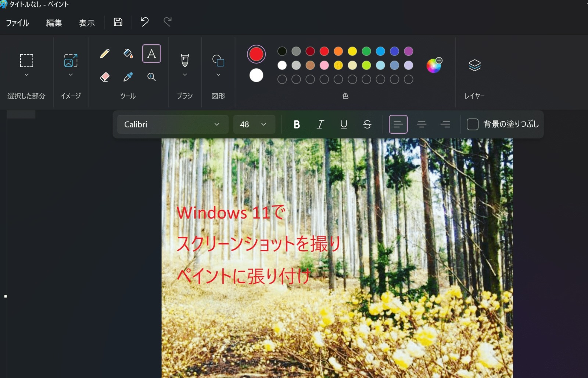The image size is (588, 378).
Task: Select the secondary white color circle
Action: 256,75
